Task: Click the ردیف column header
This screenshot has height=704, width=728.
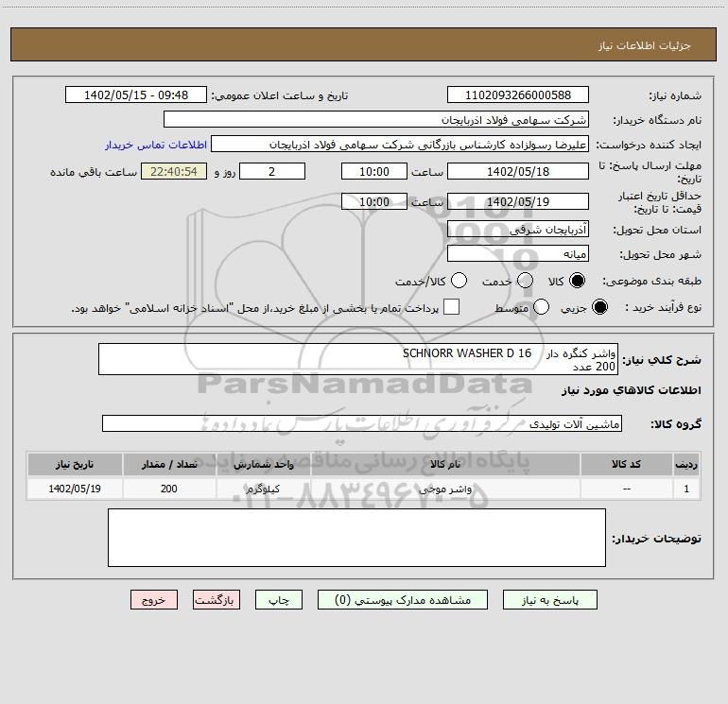Action: [686, 464]
